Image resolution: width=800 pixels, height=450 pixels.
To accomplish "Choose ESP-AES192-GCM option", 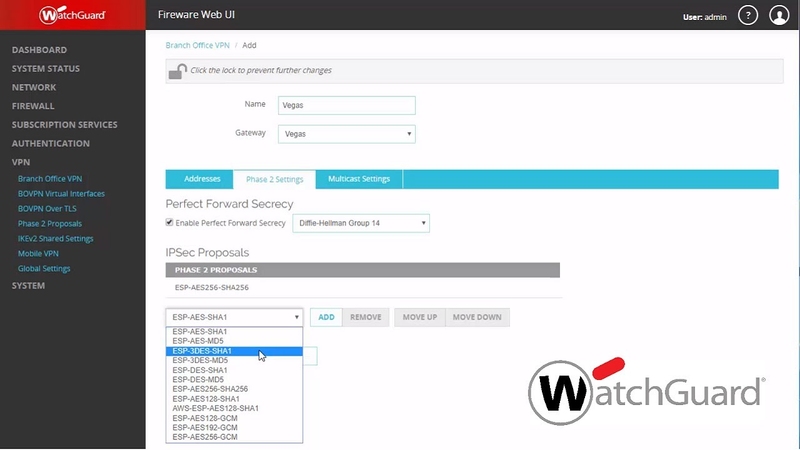I will point(234,428).
